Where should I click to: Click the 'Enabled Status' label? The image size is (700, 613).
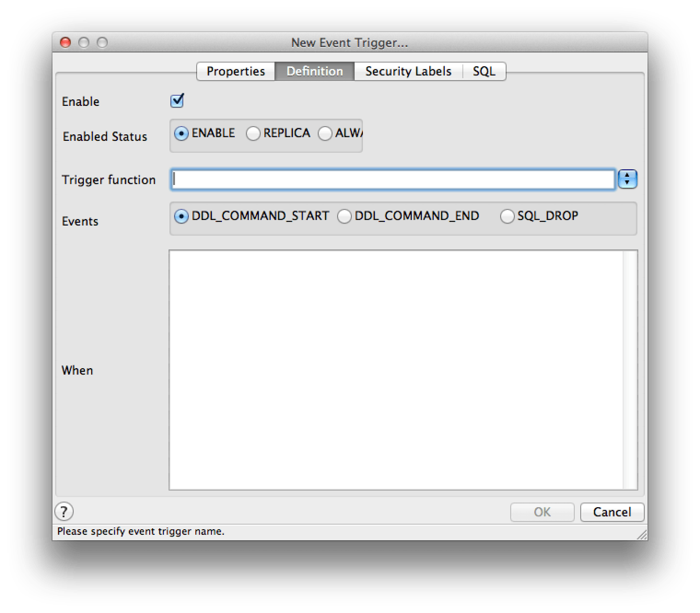[x=105, y=136]
